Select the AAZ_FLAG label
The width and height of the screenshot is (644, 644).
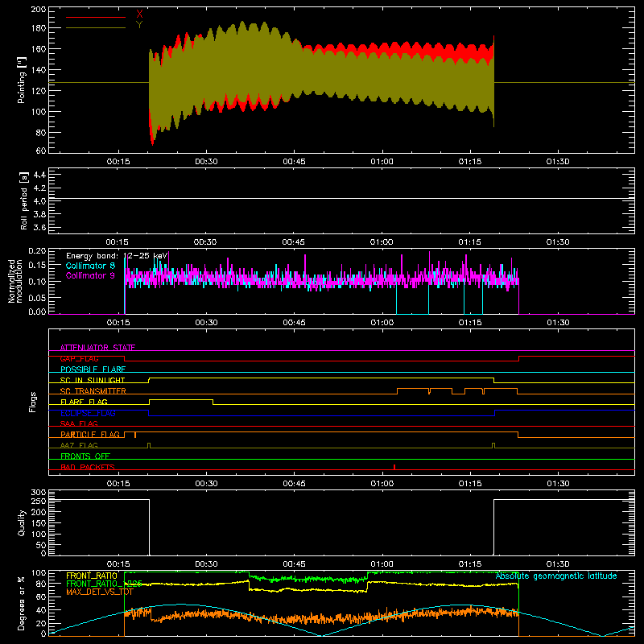pos(79,445)
